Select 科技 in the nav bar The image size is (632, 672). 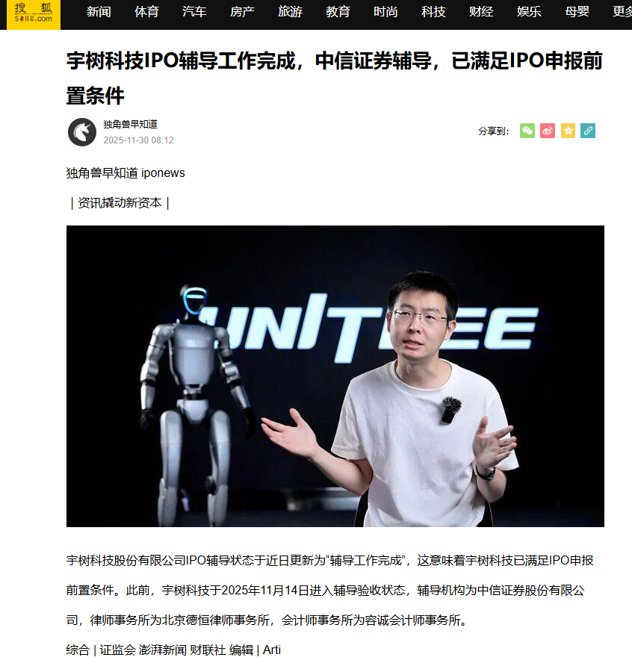(433, 11)
